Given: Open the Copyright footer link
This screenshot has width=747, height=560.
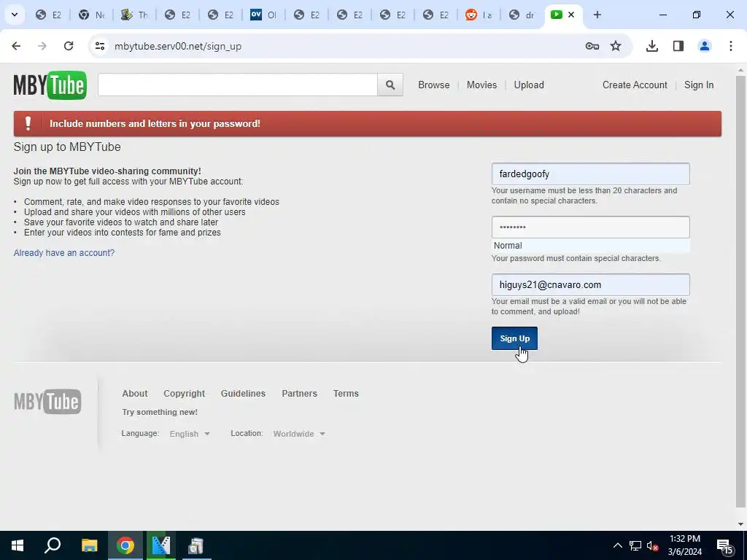Looking at the screenshot, I should (185, 393).
